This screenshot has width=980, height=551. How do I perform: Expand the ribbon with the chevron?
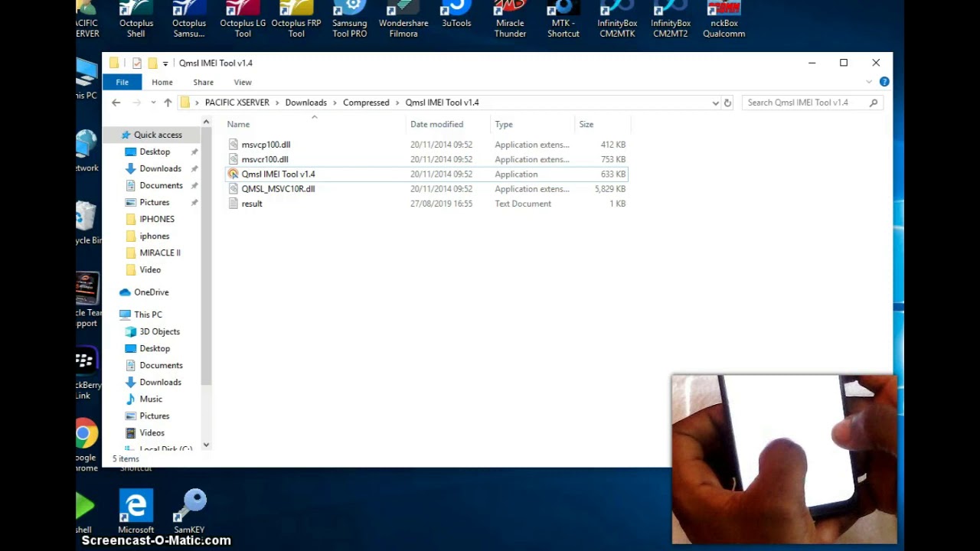click(869, 82)
